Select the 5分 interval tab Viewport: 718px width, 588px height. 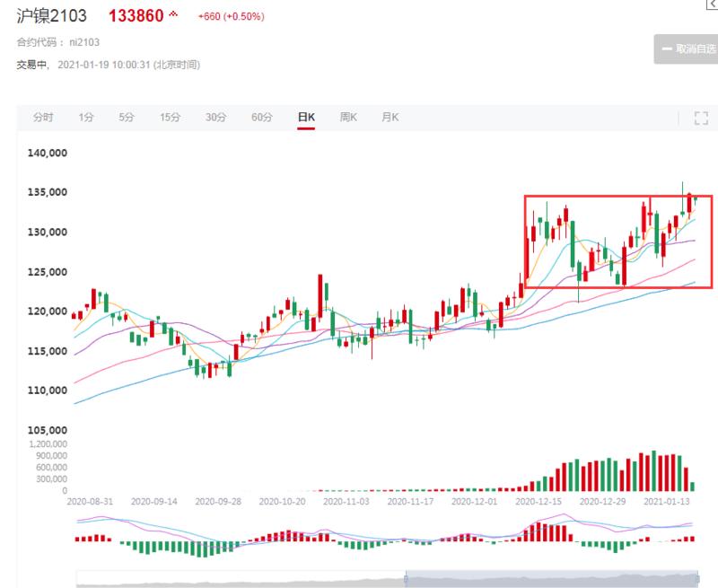tap(127, 118)
